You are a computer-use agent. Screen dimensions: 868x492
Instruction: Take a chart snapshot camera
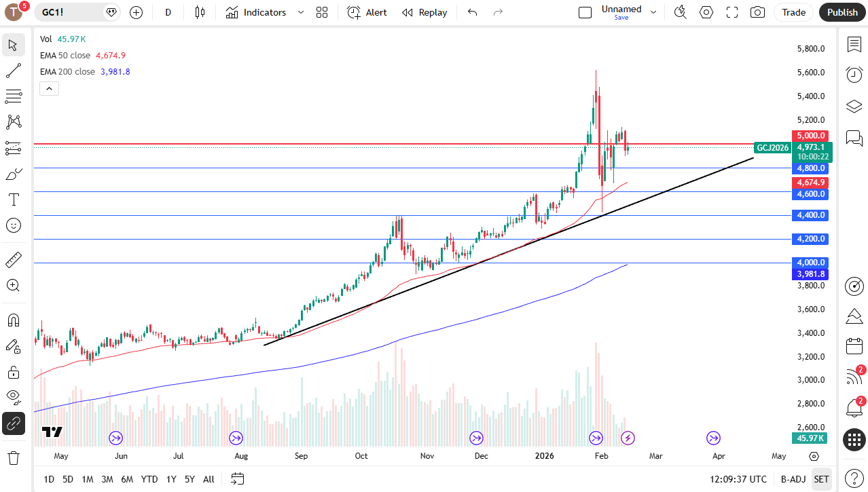(757, 12)
